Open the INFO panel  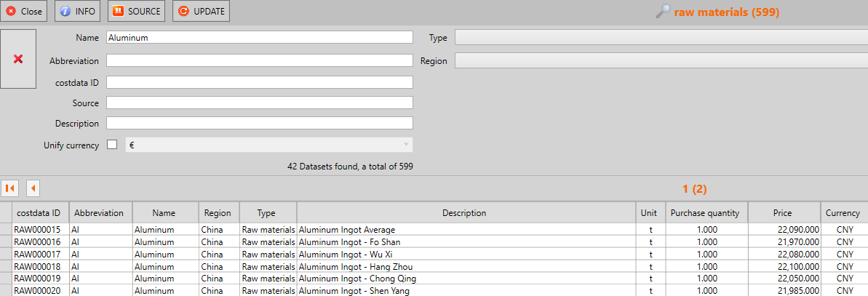pyautogui.click(x=78, y=11)
